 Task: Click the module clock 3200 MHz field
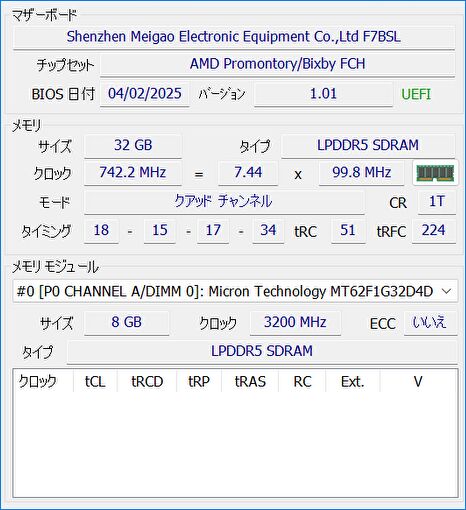click(x=295, y=322)
